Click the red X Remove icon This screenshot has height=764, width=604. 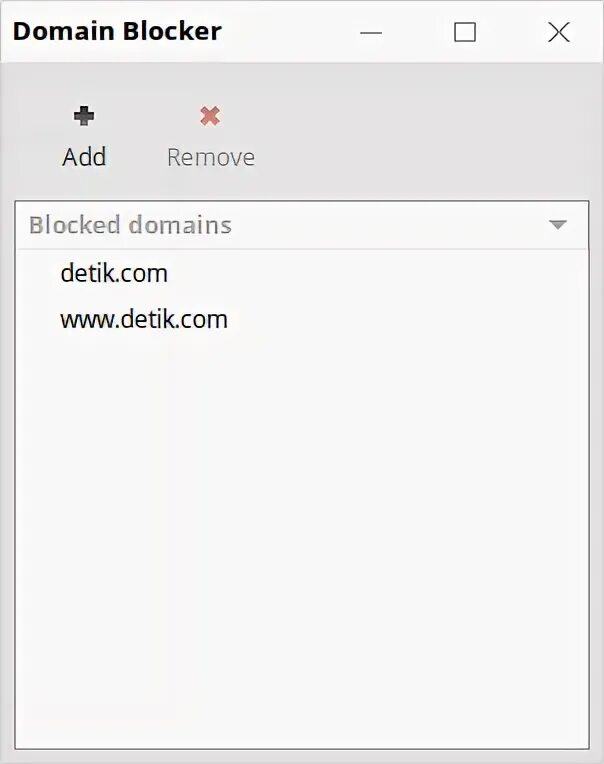click(x=210, y=117)
